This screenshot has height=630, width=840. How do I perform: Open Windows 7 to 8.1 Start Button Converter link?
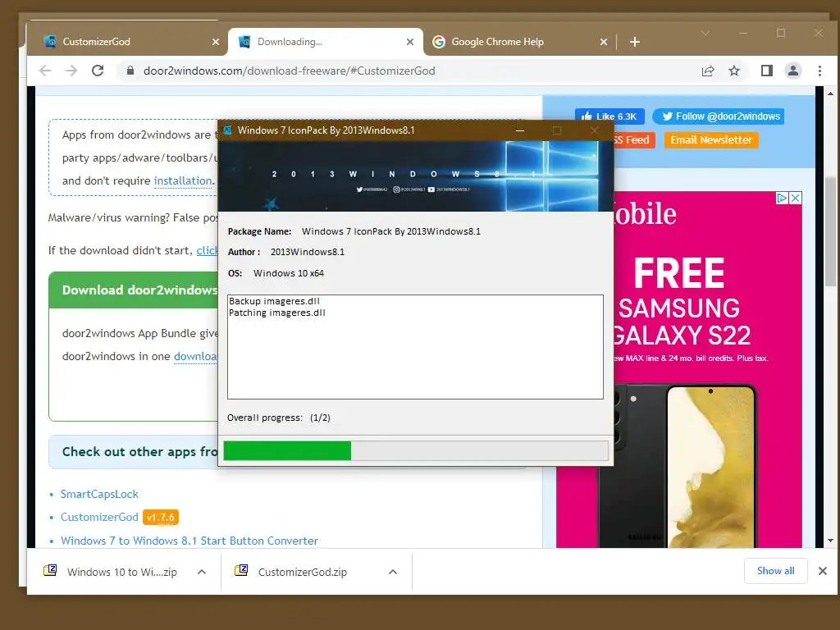click(x=189, y=541)
